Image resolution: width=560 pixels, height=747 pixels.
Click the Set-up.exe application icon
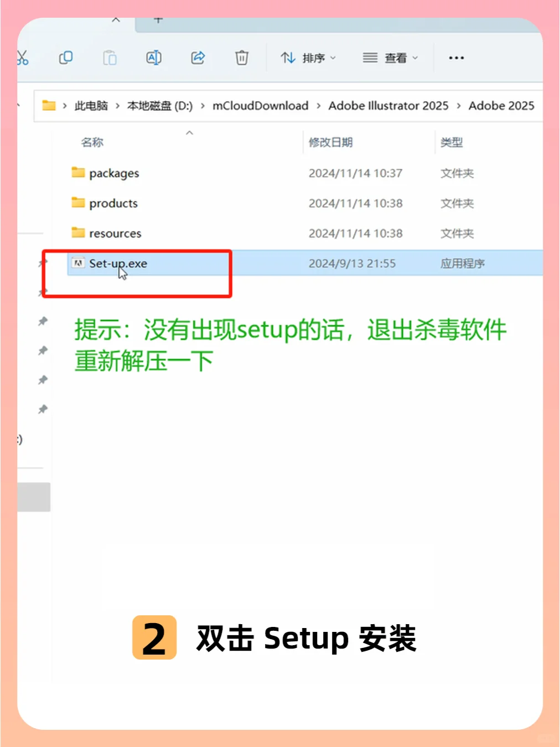tap(78, 263)
